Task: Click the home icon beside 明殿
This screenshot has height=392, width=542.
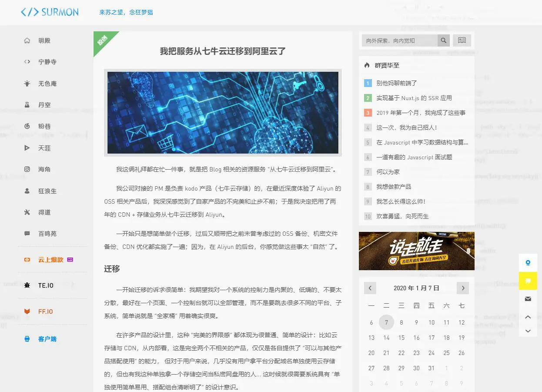Action: [27, 40]
